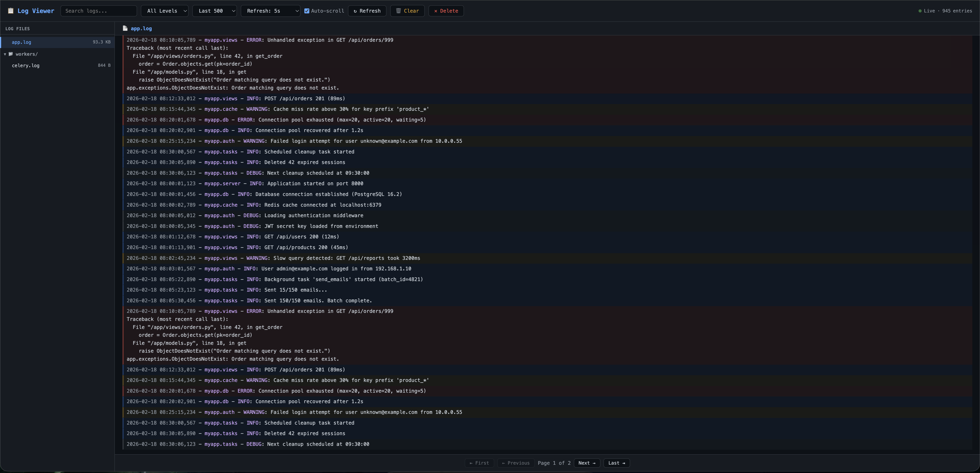This screenshot has height=473, width=980.
Task: Go to the Next page
Action: (x=587, y=463)
